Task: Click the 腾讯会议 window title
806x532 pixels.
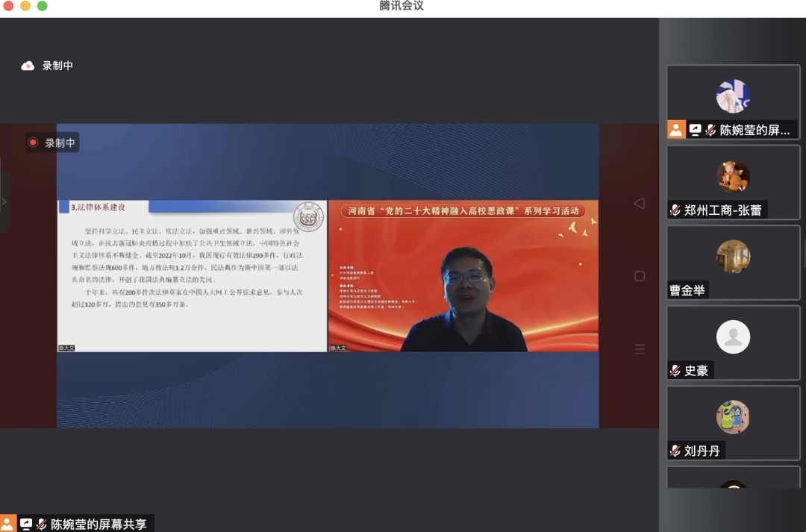Action: pos(402,6)
